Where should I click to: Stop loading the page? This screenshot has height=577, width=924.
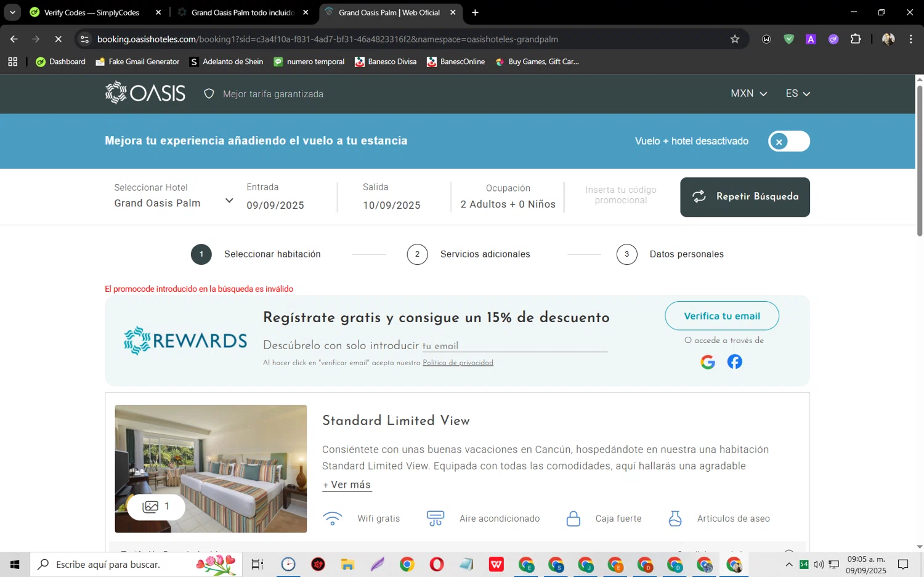pyautogui.click(x=58, y=39)
